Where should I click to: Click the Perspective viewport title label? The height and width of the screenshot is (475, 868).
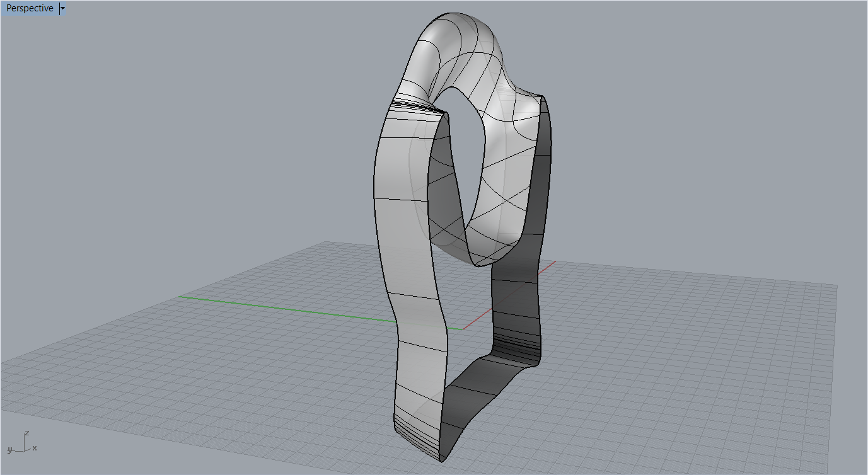pos(30,9)
